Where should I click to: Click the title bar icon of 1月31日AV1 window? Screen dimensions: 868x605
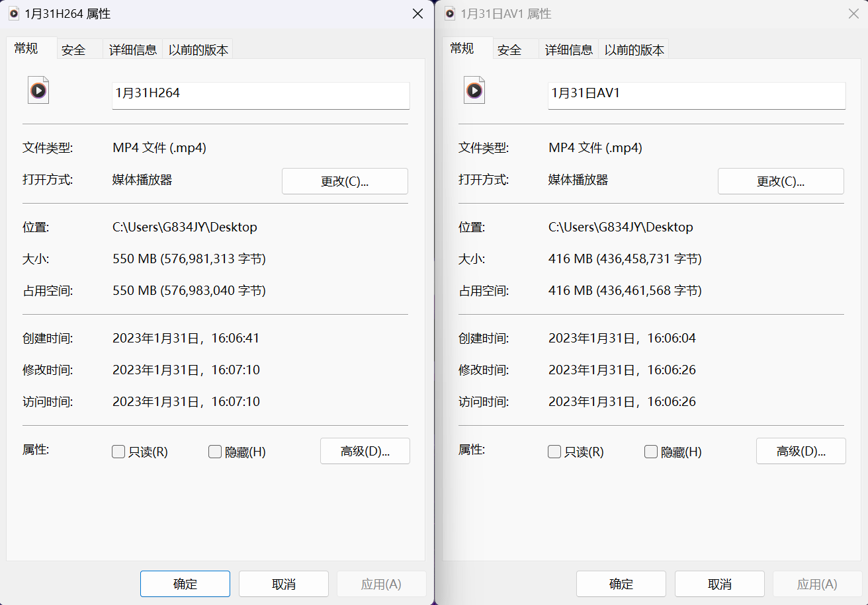(x=450, y=13)
